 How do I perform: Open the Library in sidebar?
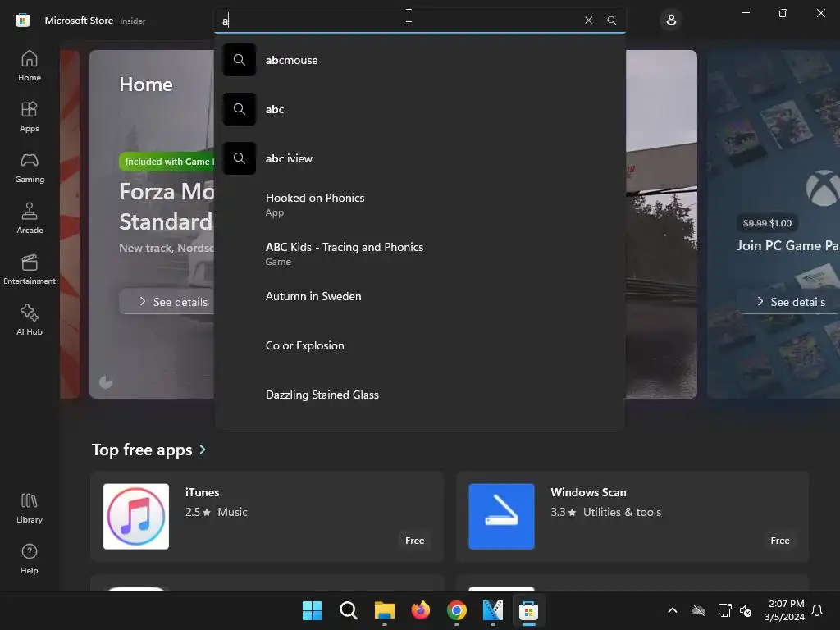coord(30,509)
